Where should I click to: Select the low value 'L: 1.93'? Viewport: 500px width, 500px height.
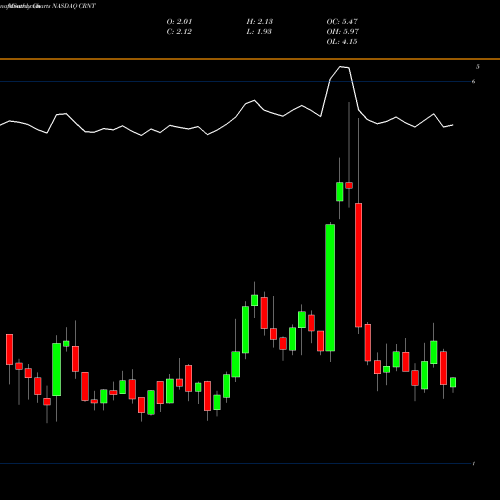[x=259, y=32]
